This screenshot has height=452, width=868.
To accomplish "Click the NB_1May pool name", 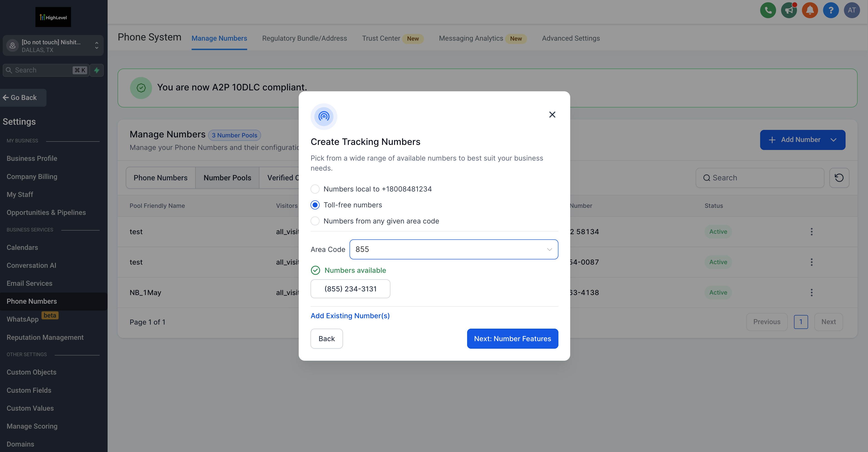I will click(145, 292).
